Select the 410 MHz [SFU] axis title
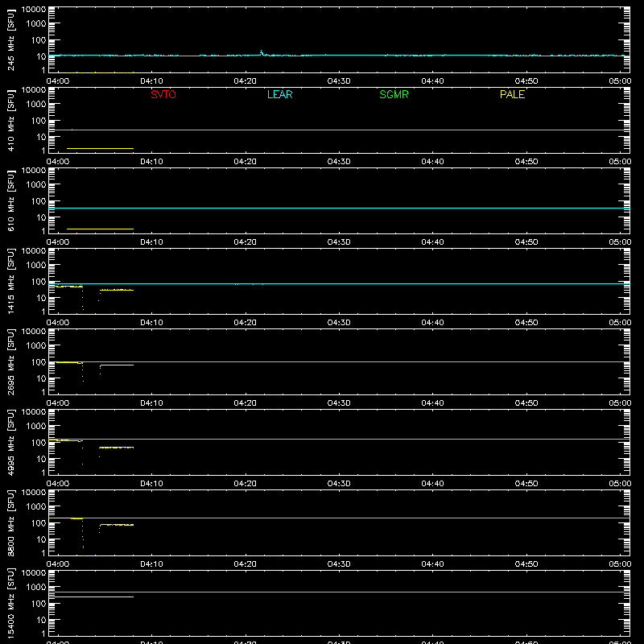Viewport: 644px width, 644px height. [11, 120]
